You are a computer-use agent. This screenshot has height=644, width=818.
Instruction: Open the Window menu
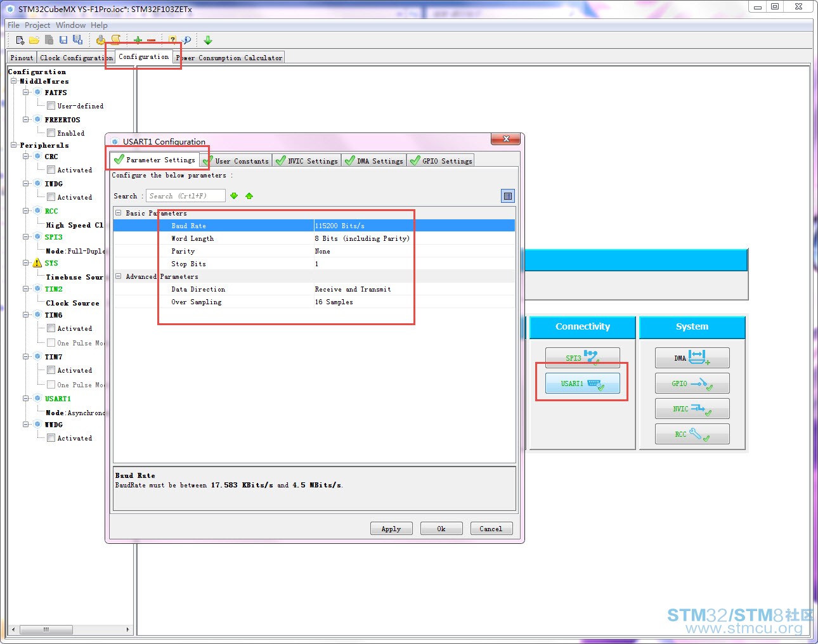tap(70, 25)
